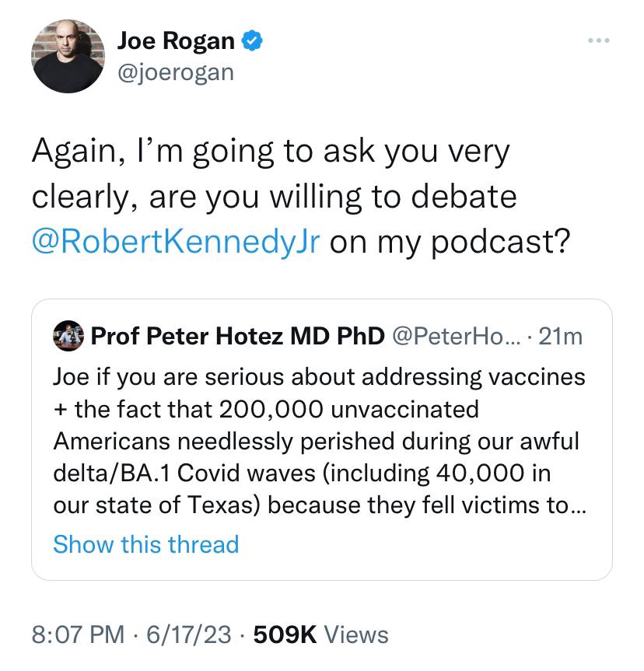644x671 pixels.
Task: Click the Show this thread link
Action: click(145, 543)
